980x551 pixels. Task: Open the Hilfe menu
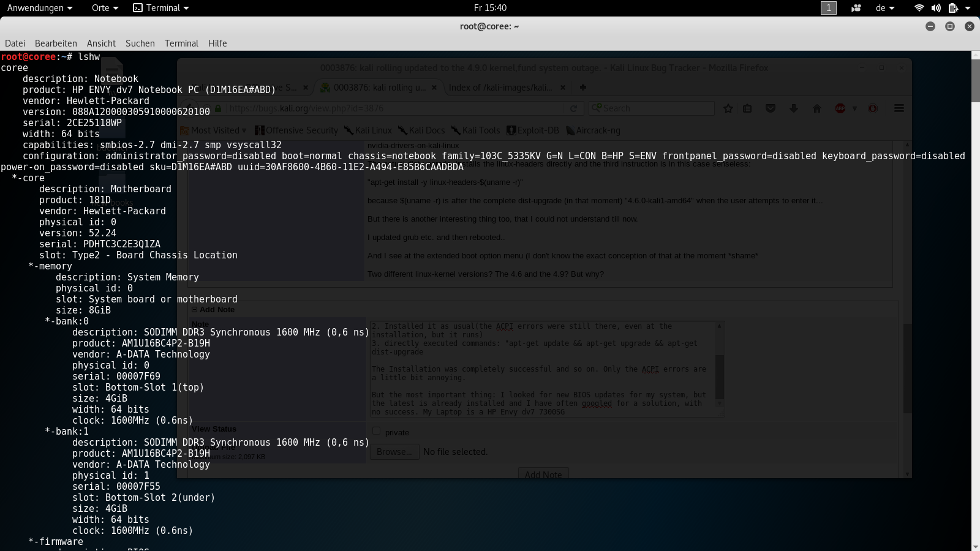coord(217,43)
